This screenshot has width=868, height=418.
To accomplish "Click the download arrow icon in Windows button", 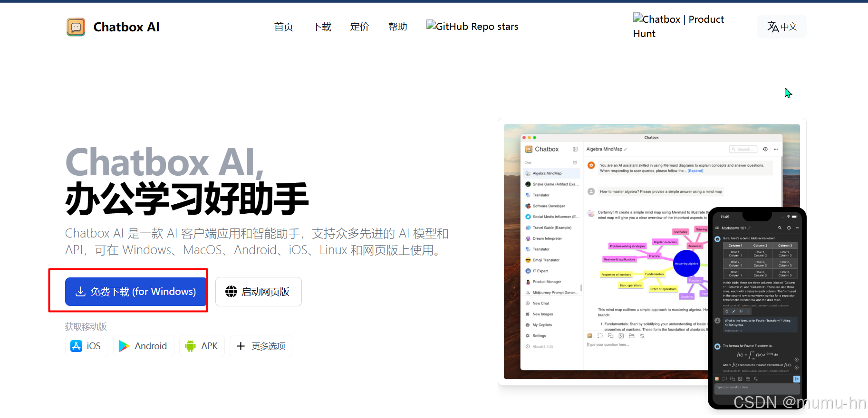I will point(81,292).
